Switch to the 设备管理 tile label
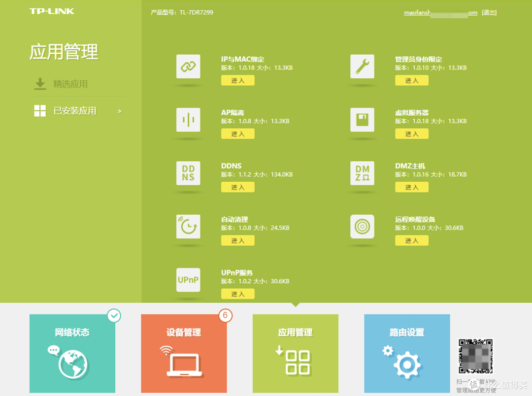The height and width of the screenshot is (396, 532). tap(184, 332)
